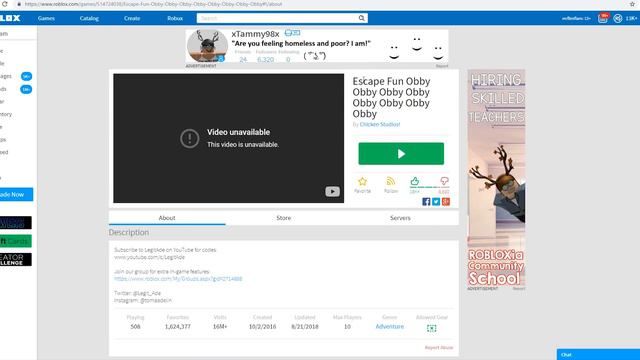Screen dimensions: 640x360
Task: Open the Roblox group link in the description
Action: coord(178,279)
